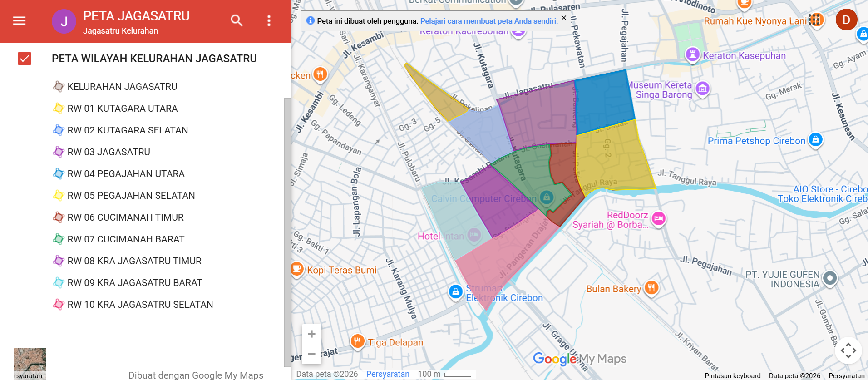Open the hamburger menu
This screenshot has height=380, width=868.
19,21
